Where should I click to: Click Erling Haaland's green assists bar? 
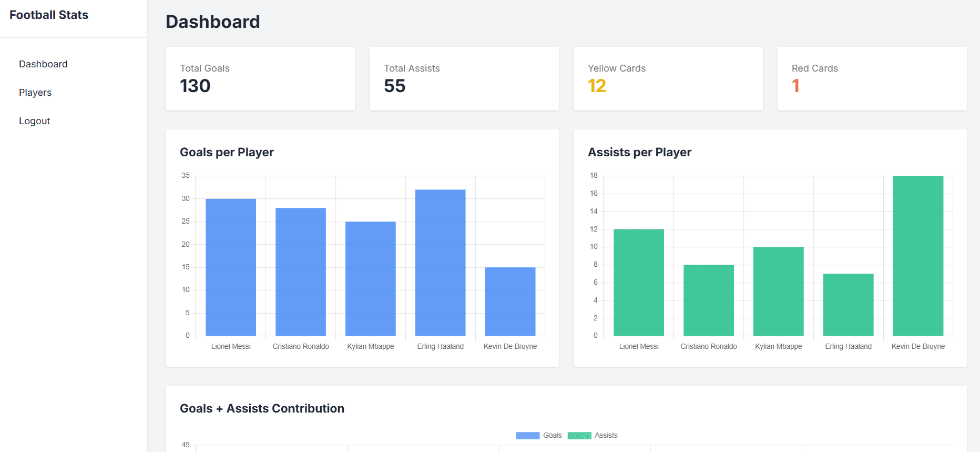pos(849,304)
